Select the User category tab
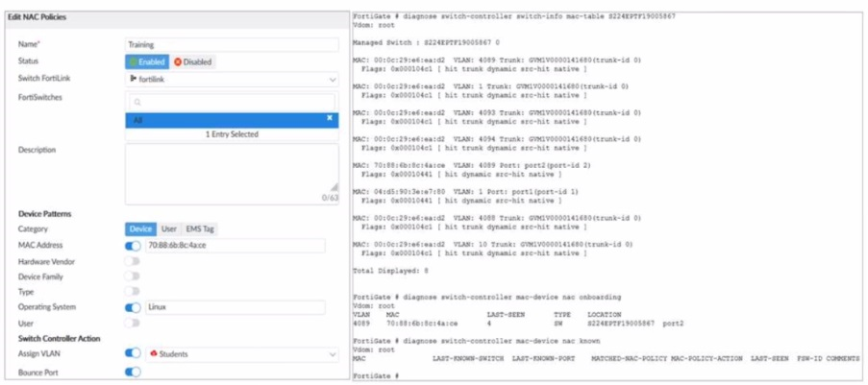Image resolution: width=868 pixels, height=385 pixels. tap(169, 229)
